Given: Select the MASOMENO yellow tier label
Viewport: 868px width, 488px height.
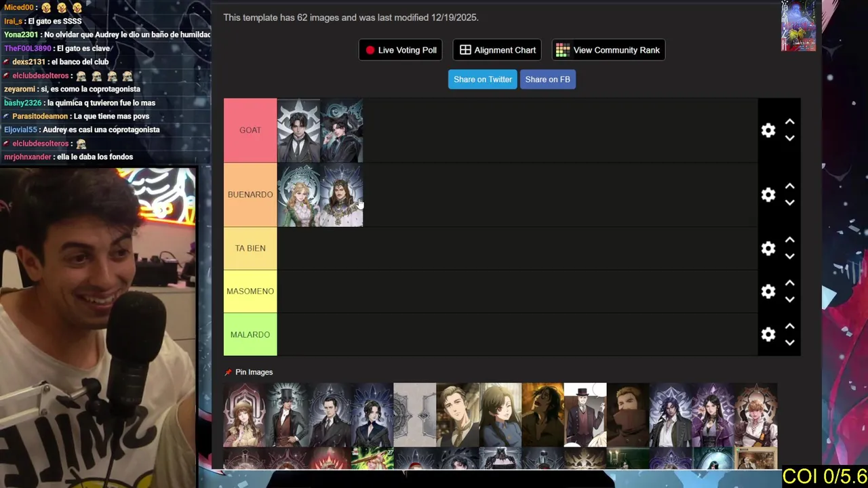Looking at the screenshot, I should pos(250,291).
